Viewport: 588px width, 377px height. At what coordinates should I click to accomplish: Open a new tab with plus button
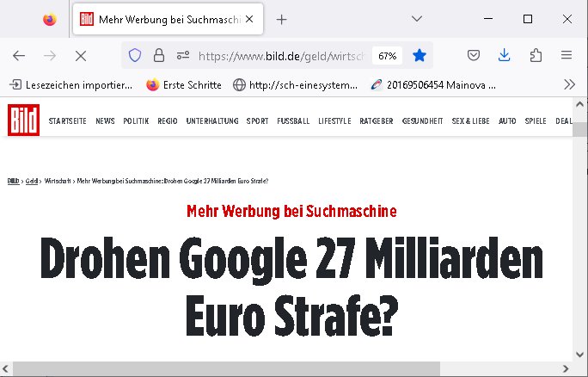click(x=281, y=20)
